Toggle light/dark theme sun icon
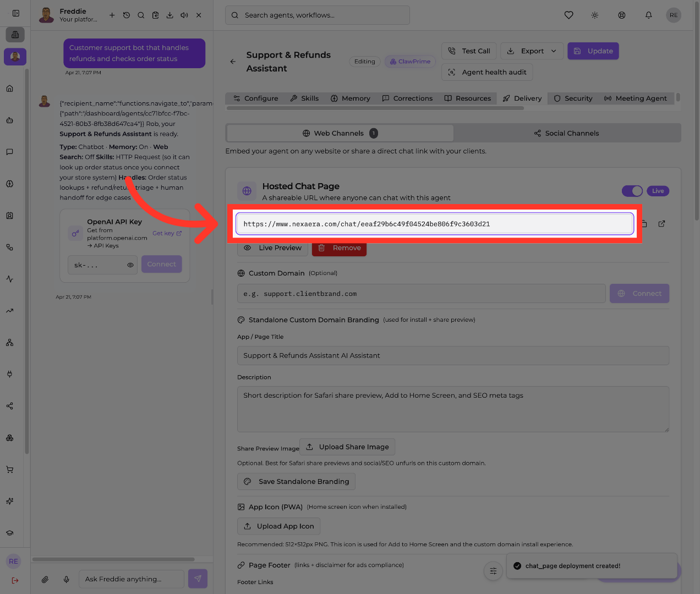This screenshot has width=700, height=594. [x=595, y=15]
